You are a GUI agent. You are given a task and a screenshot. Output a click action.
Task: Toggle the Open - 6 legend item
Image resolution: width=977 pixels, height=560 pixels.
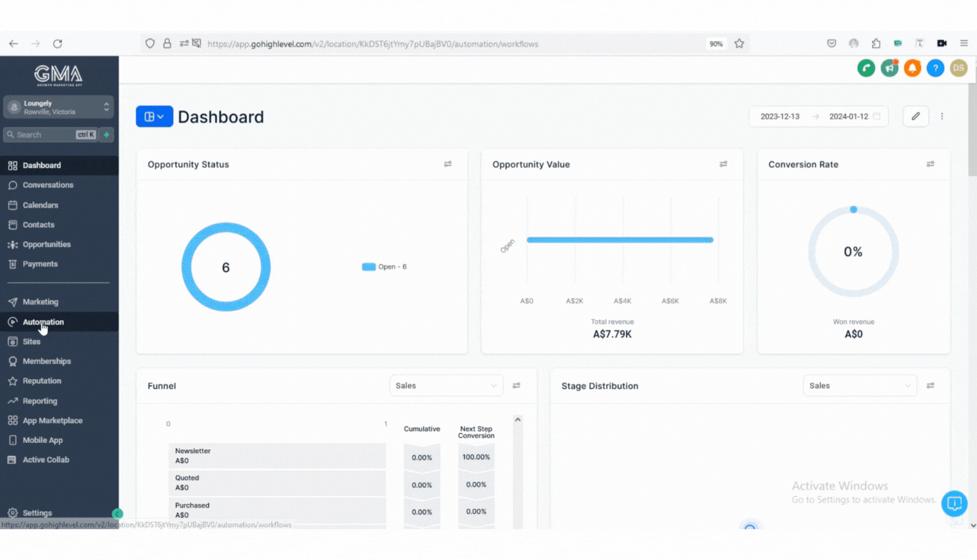384,267
